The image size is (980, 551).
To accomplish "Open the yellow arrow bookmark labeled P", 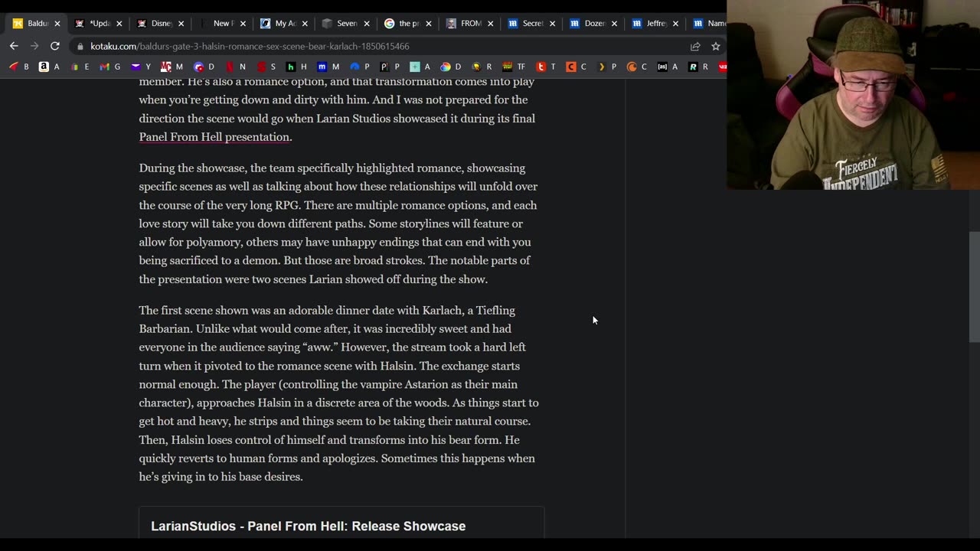I will 607,67.
